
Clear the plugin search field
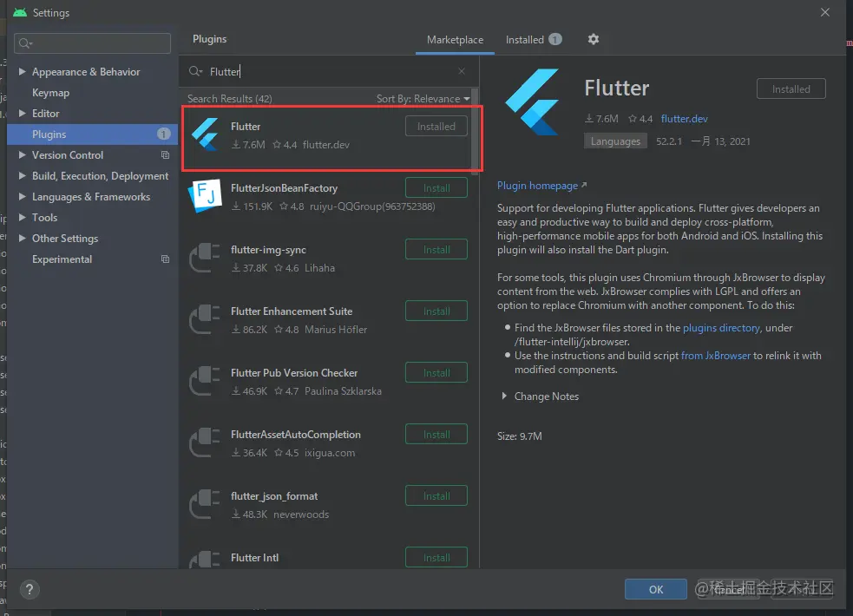point(462,72)
